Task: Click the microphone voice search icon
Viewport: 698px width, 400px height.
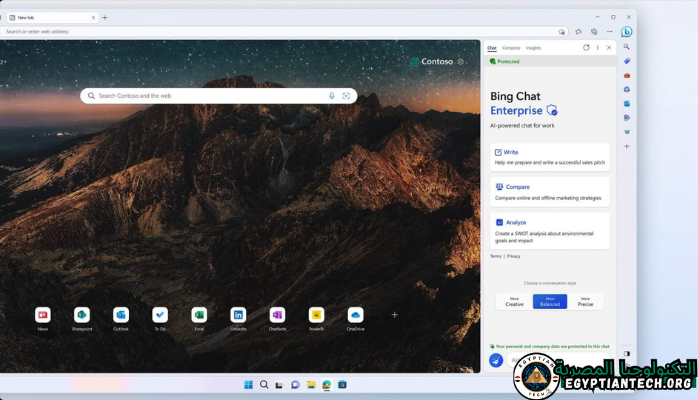Action: [x=332, y=96]
